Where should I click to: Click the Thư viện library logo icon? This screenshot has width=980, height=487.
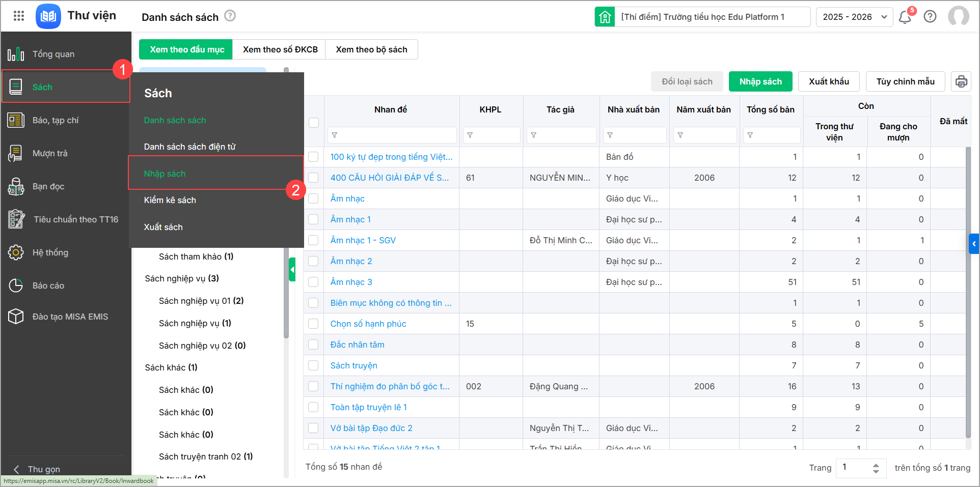coord(48,16)
